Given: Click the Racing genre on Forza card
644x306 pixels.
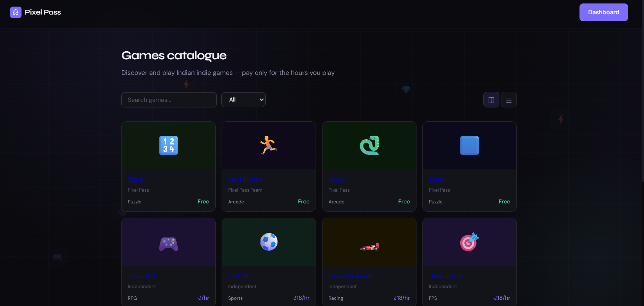Looking at the screenshot, I should pyautogui.click(x=336, y=298).
